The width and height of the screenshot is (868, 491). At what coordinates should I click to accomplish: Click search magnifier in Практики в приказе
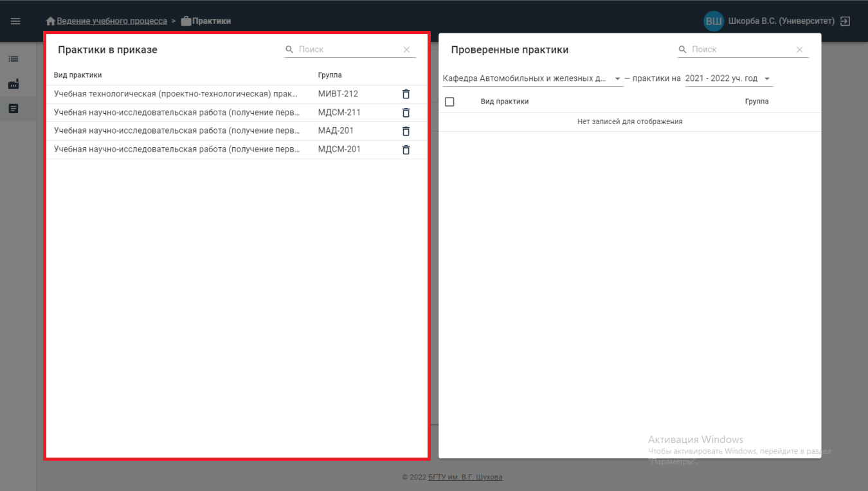point(290,49)
